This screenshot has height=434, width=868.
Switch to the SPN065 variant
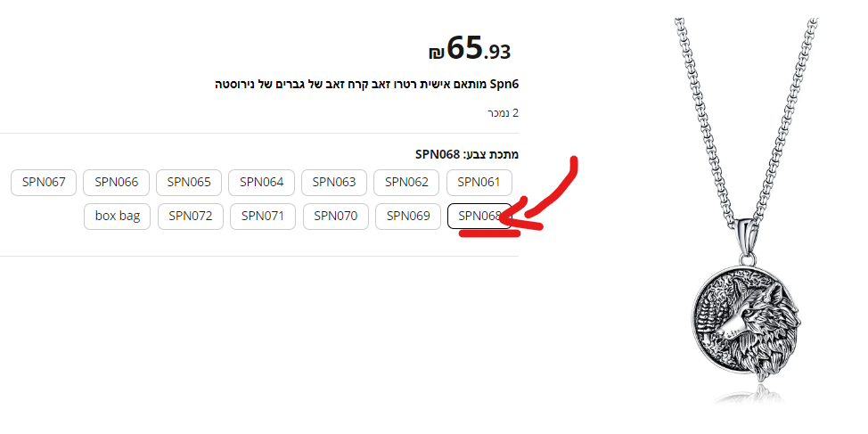189,182
